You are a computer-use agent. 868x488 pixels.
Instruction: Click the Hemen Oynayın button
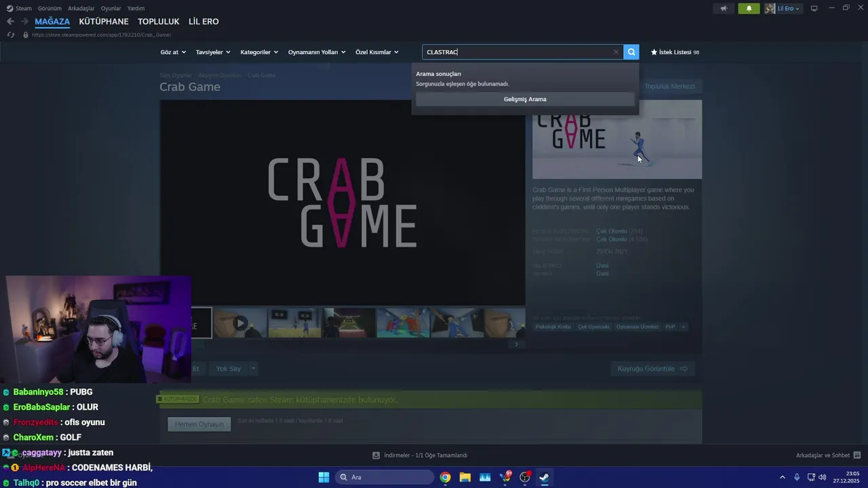[199, 424]
